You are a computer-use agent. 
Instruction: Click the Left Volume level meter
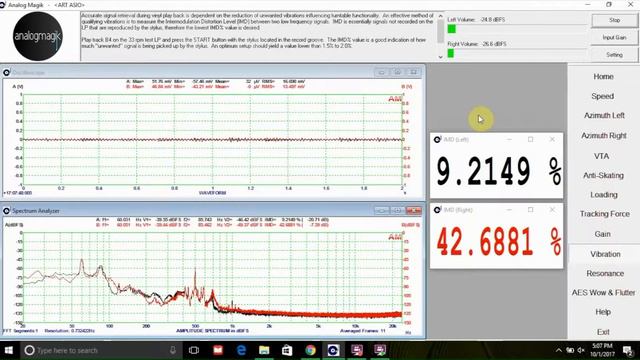[x=516, y=29]
